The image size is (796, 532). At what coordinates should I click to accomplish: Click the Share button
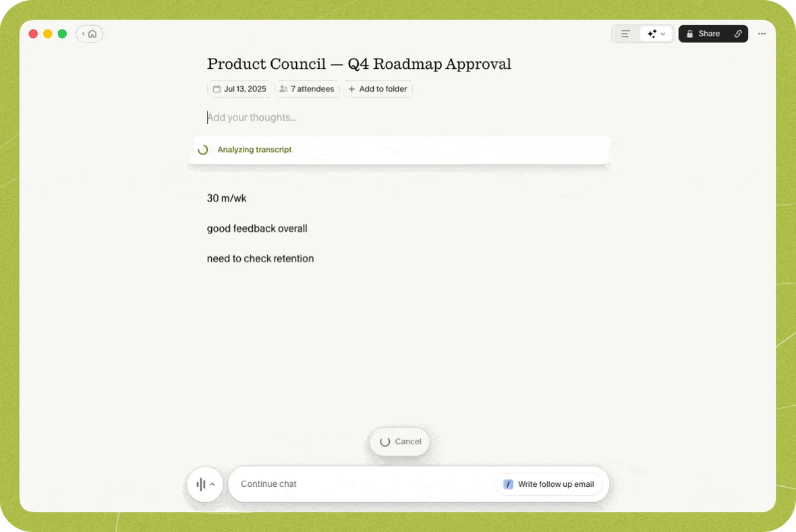tap(703, 34)
